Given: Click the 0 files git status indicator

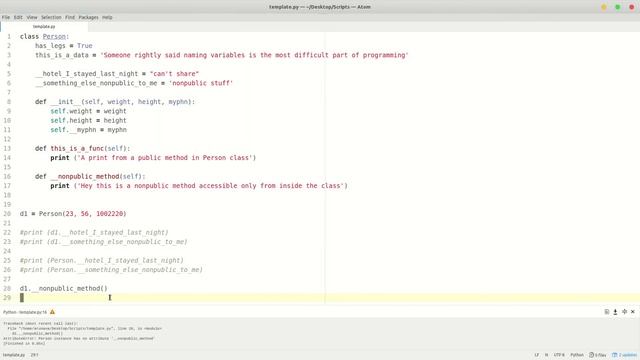Looking at the screenshot, I should coord(598,355).
